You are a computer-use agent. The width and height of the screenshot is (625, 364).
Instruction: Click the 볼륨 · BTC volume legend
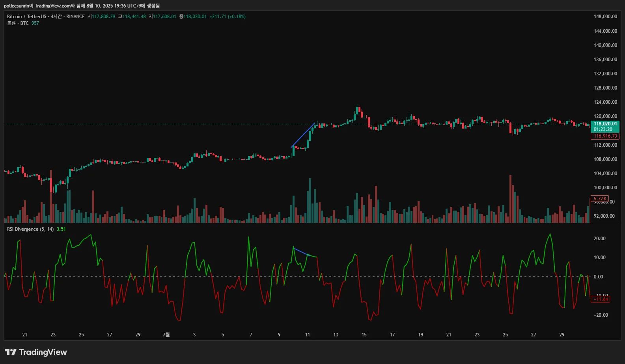[x=18, y=23]
